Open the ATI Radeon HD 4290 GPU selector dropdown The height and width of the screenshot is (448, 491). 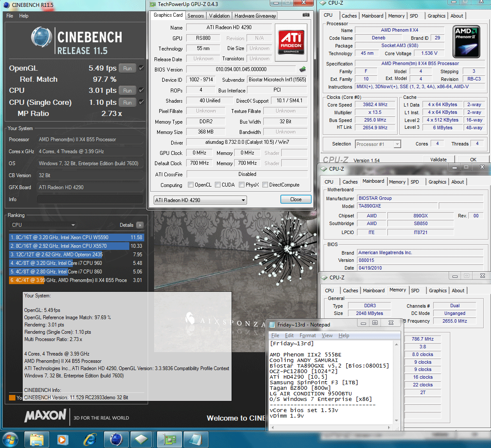[200, 200]
